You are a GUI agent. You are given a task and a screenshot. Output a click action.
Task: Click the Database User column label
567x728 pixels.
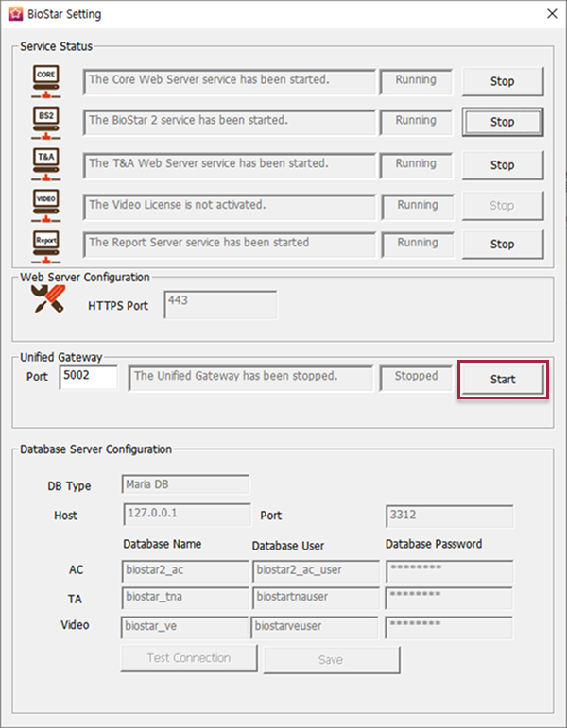click(x=288, y=546)
